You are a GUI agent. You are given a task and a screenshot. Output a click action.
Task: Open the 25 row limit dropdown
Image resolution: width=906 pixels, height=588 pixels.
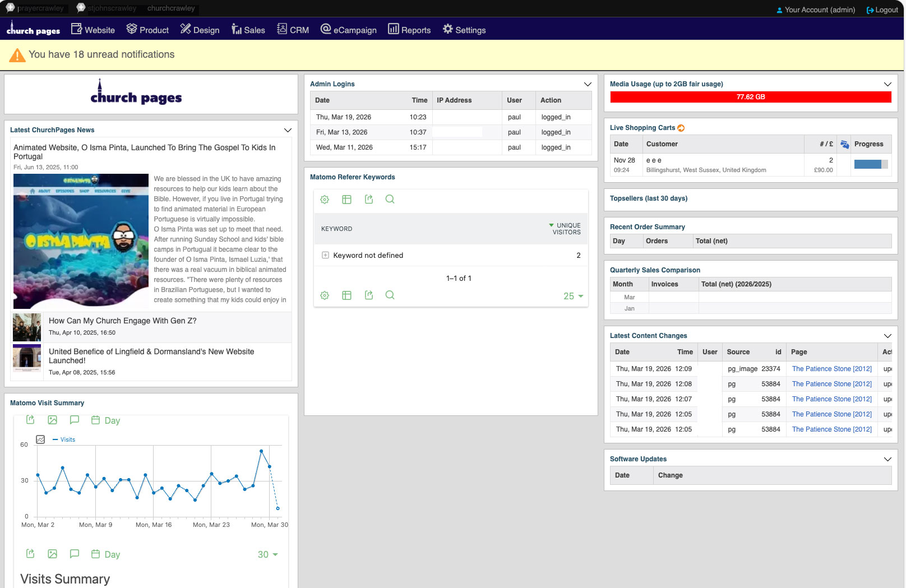(x=573, y=296)
